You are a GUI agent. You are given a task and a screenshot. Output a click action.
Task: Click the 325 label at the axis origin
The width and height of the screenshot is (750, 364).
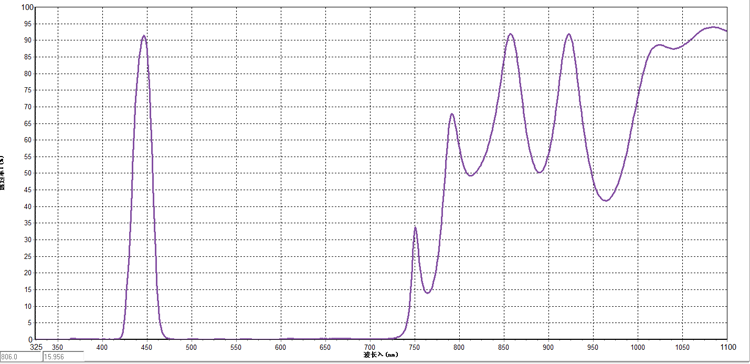pyautogui.click(x=36, y=347)
